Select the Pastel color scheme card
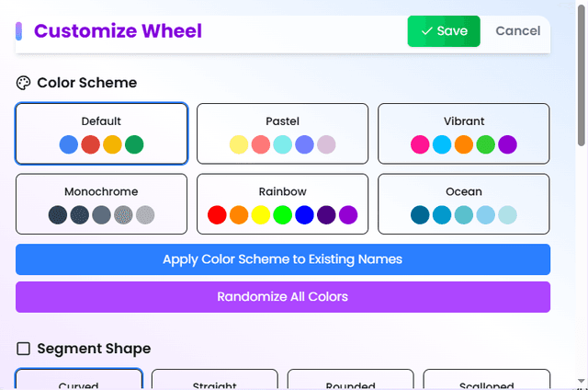Image resolution: width=588 pixels, height=390 pixels. click(282, 133)
